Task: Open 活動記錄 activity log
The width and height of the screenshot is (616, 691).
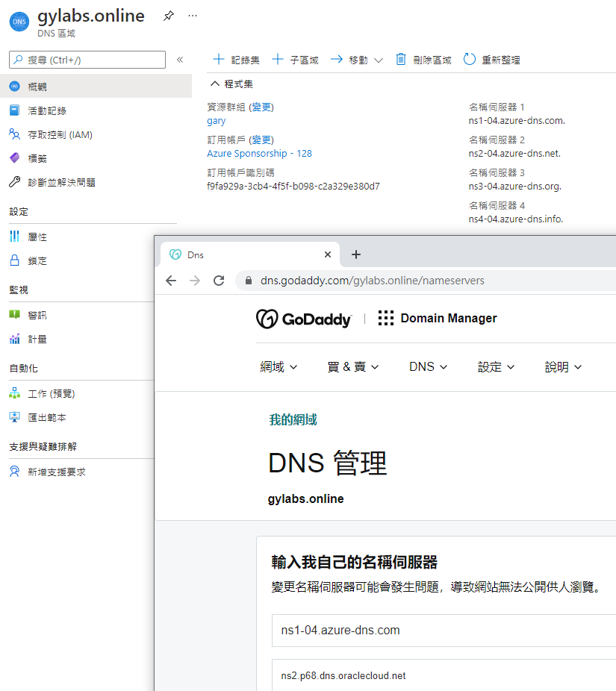Action: point(47,110)
